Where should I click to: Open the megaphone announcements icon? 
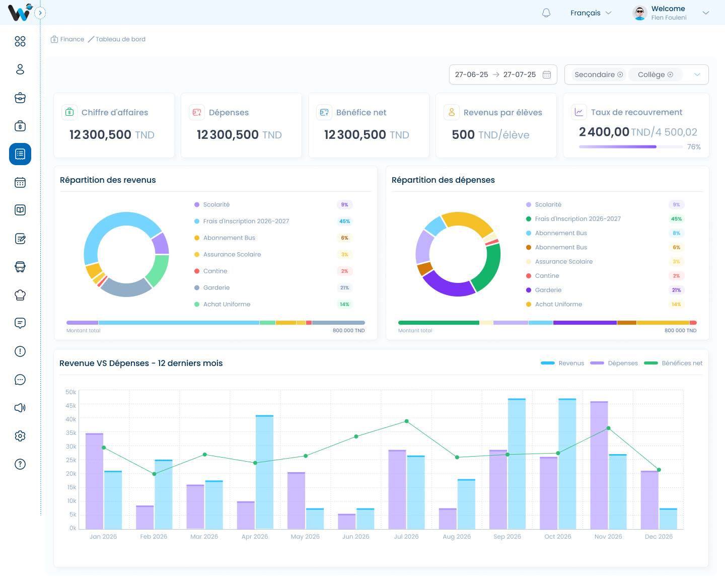point(20,408)
